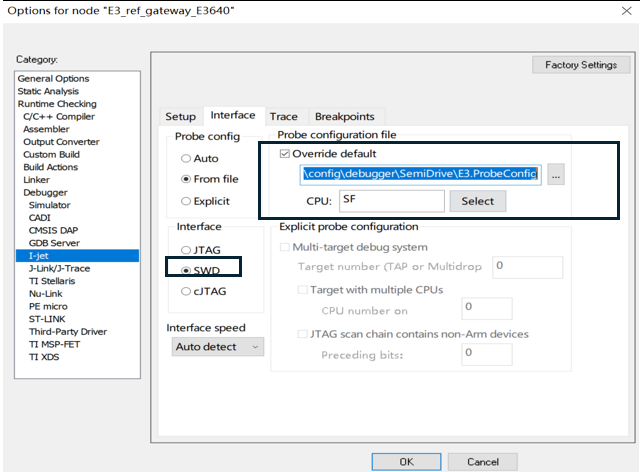Click the browse (...) button for probe file

click(557, 175)
